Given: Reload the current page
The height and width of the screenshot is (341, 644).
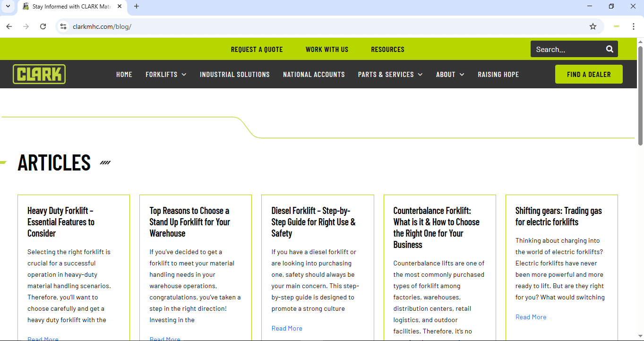Looking at the screenshot, I should [x=43, y=26].
